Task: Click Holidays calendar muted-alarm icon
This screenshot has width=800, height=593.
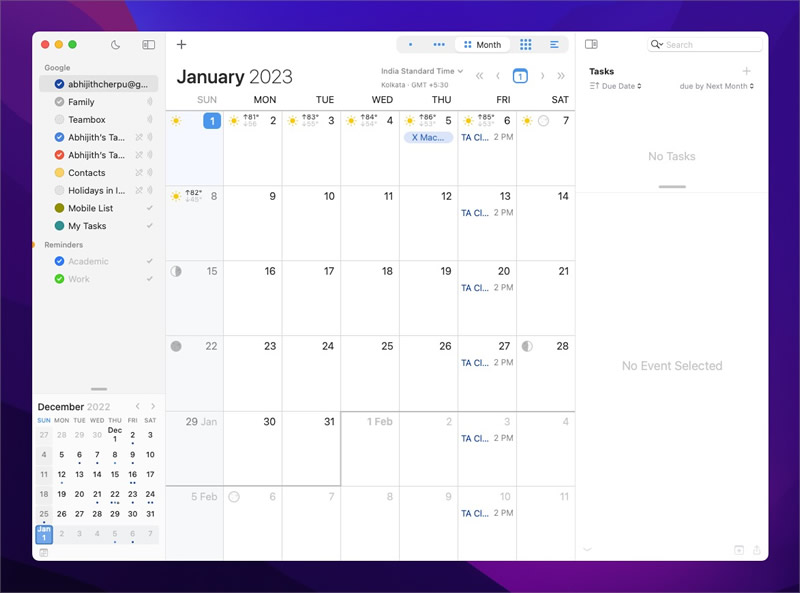Action: [x=139, y=190]
